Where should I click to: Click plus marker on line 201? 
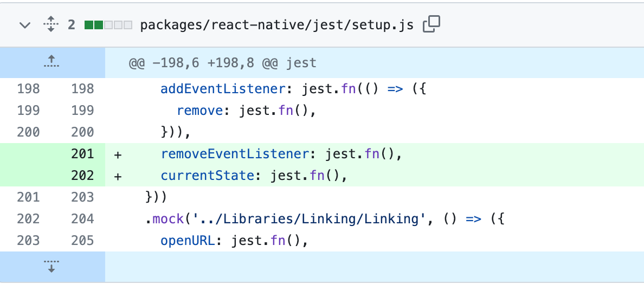pos(118,154)
